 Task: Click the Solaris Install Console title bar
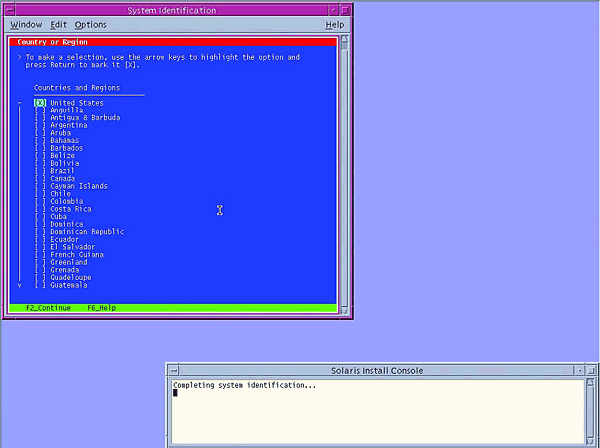tap(377, 370)
